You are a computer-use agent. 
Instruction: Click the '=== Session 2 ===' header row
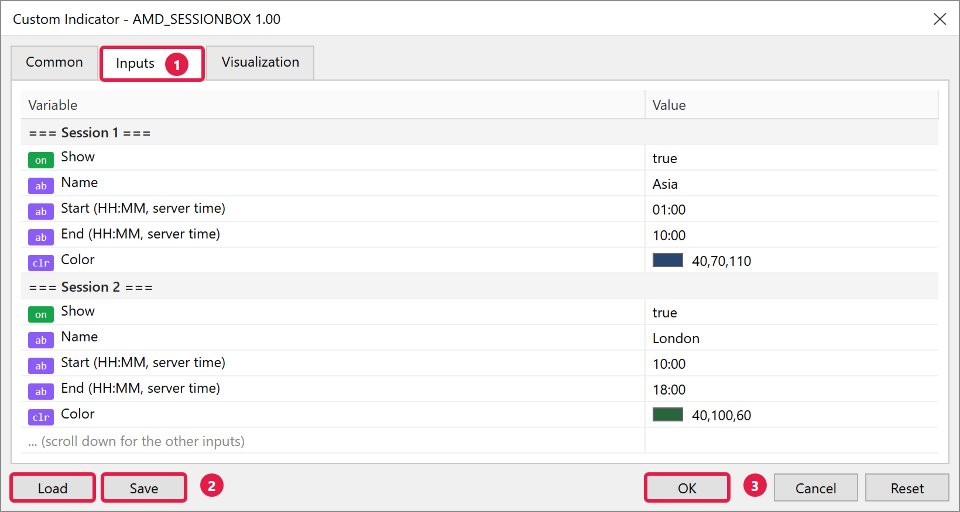click(479, 287)
